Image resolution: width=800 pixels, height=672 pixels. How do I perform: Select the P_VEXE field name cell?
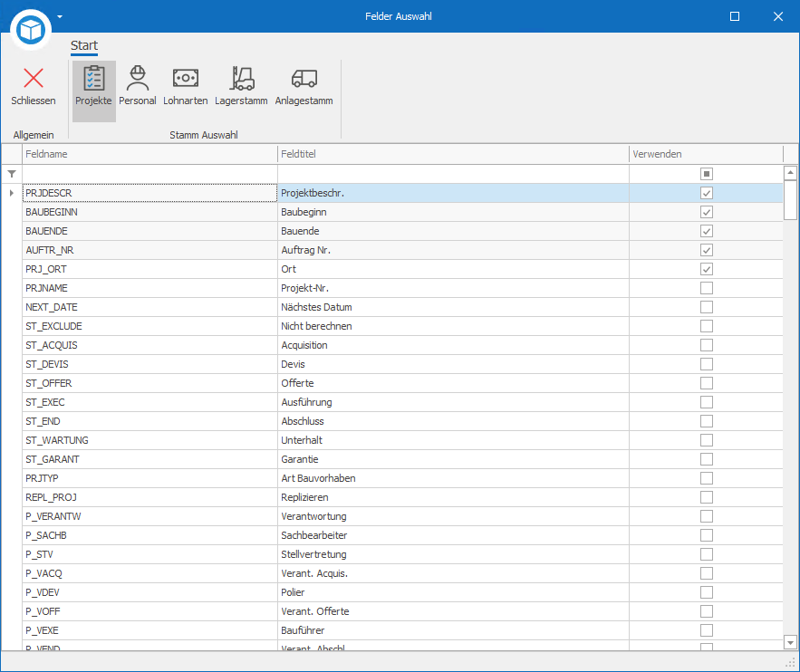tap(149, 630)
